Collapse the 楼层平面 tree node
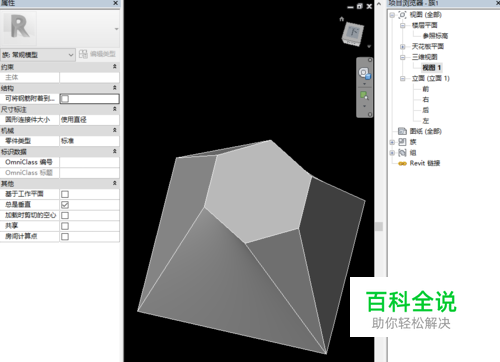The height and width of the screenshot is (362, 500). 403,25
